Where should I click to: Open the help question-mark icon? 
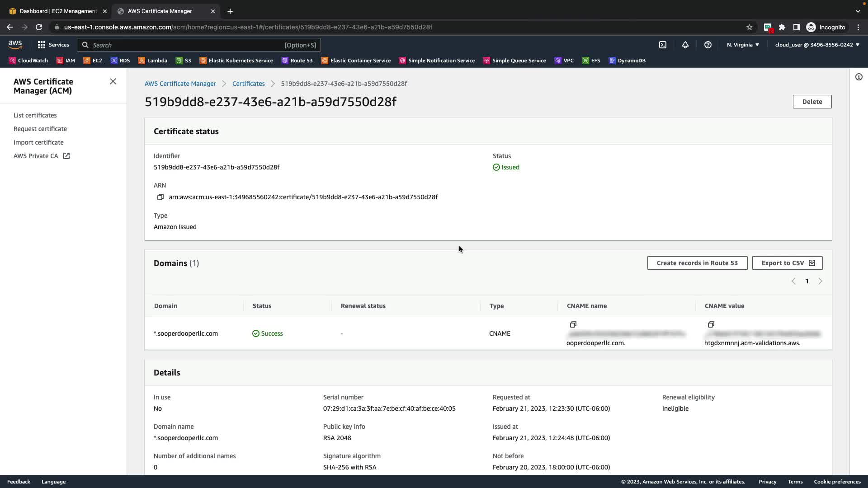(x=708, y=45)
